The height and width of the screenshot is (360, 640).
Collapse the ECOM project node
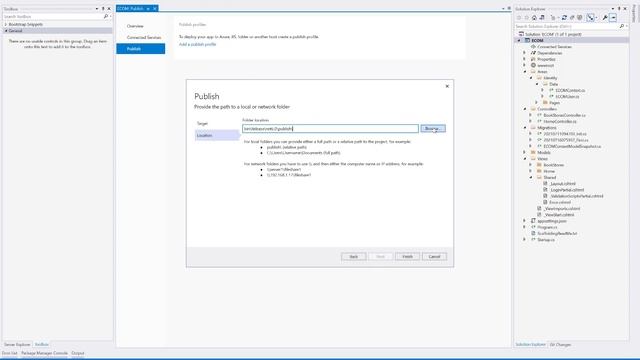click(519, 40)
